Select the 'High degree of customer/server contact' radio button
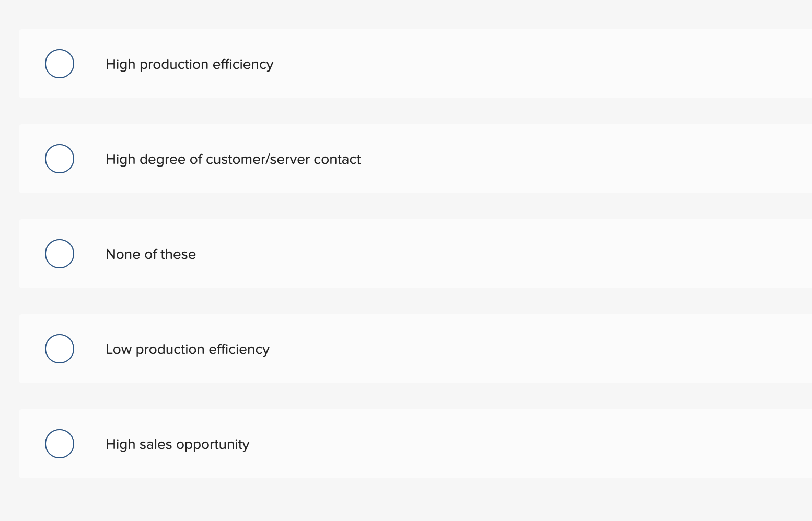 tap(60, 159)
